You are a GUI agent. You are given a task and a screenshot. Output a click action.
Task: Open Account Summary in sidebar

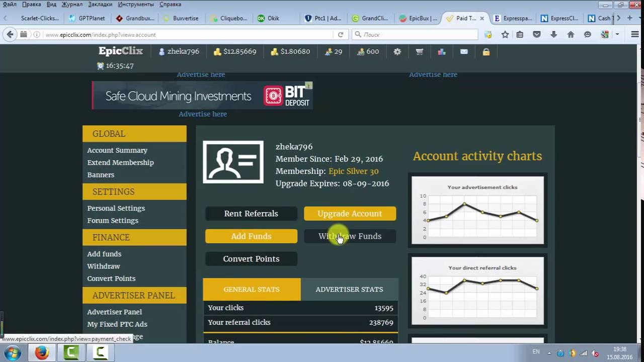pos(117,150)
